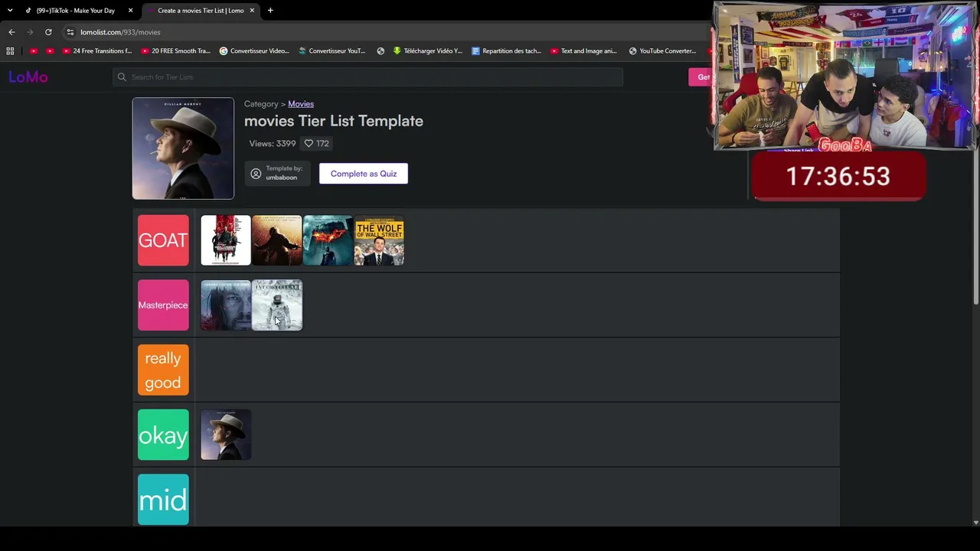Screen dimensions: 980x551
Task: Click The Revenant poster in Masterpiece
Action: [226, 305]
